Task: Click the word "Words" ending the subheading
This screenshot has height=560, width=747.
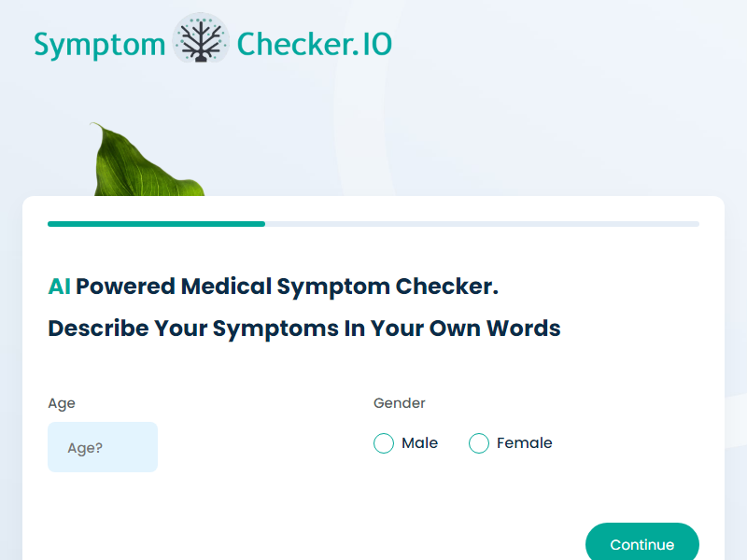Action: (x=523, y=329)
